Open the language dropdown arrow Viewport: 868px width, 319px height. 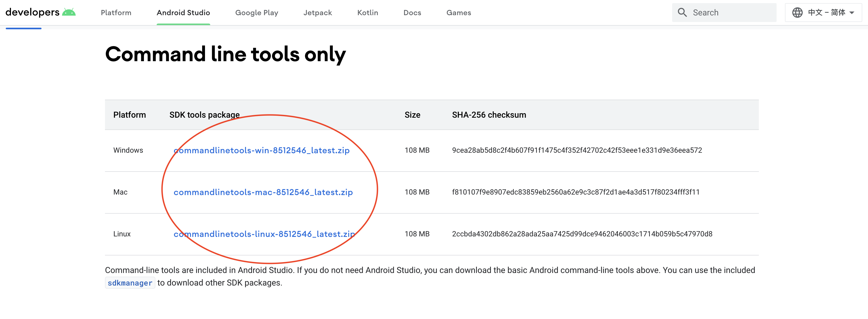852,13
